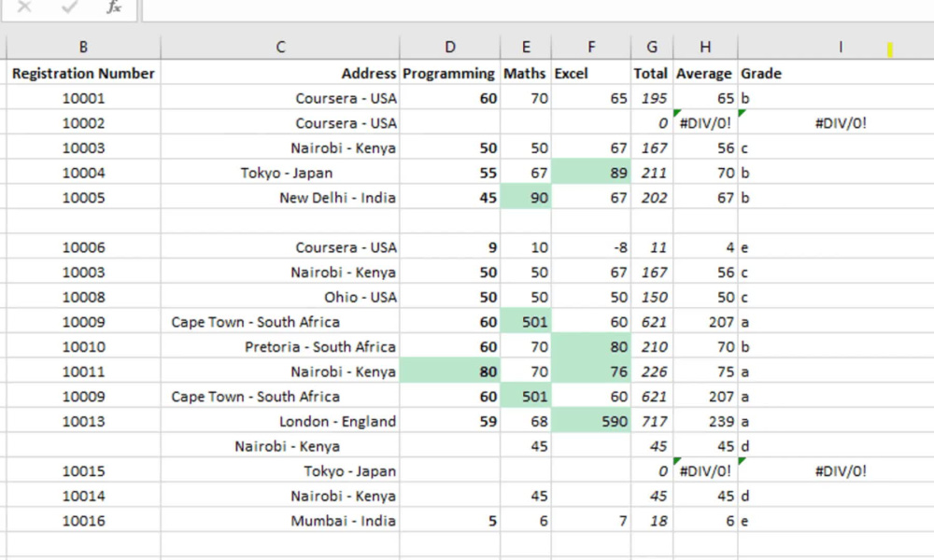
Task: Select column C header
Action: pos(280,47)
